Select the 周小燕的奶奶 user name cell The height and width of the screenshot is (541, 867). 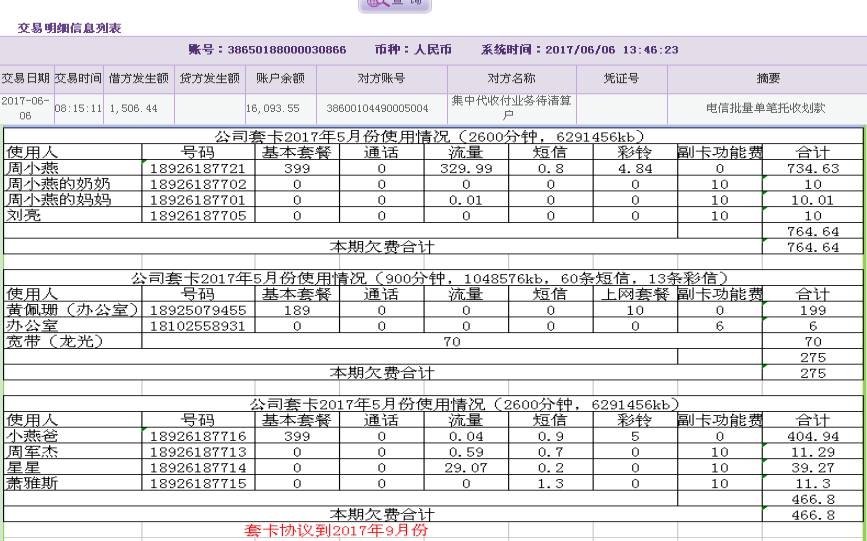pyautogui.click(x=59, y=185)
